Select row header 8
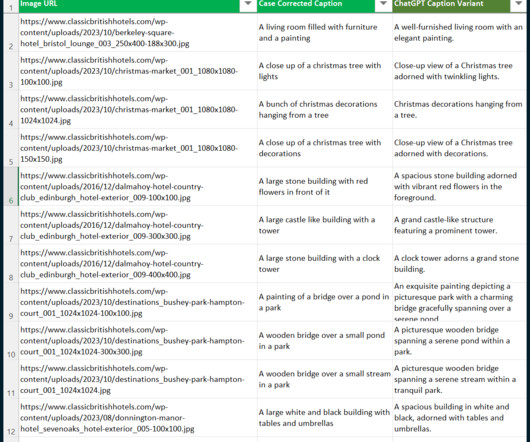Viewport: 530px width, 442px height. (x=11, y=264)
